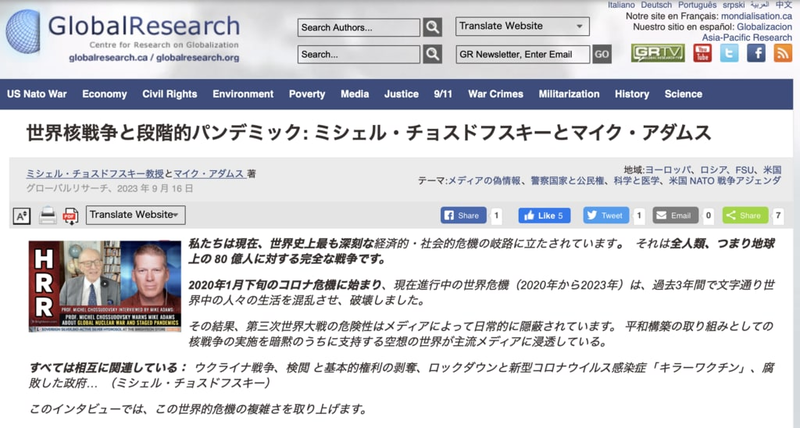The height and width of the screenshot is (428, 800).
Task: Click the font size A icon
Action: tap(21, 216)
